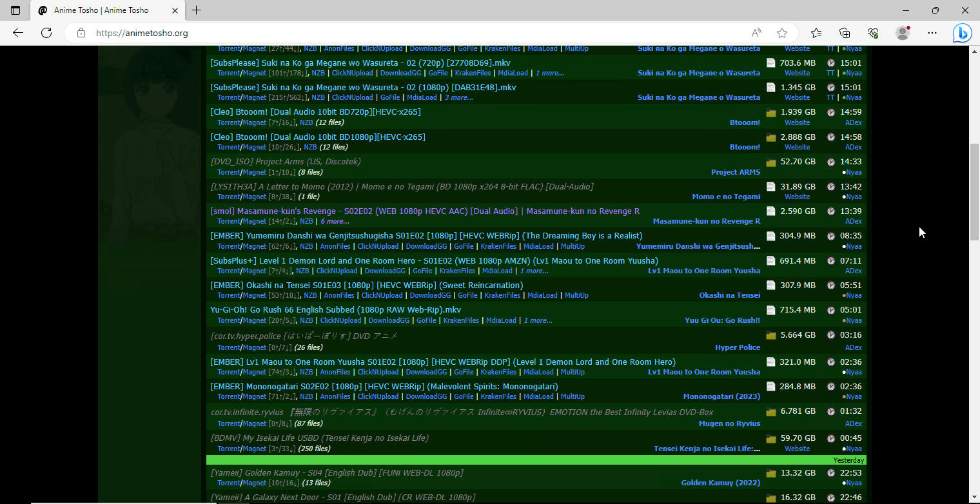The width and height of the screenshot is (980, 504).
Task: Click ADex link on Masamune-kun row
Action: point(853,222)
